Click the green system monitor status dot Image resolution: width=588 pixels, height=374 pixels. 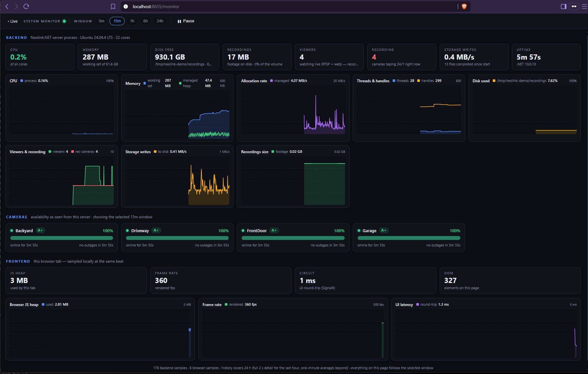click(x=64, y=21)
